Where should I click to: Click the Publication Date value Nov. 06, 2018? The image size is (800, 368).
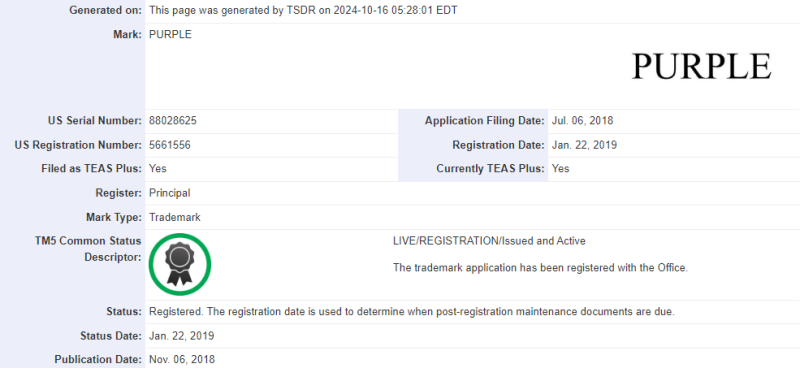(182, 359)
